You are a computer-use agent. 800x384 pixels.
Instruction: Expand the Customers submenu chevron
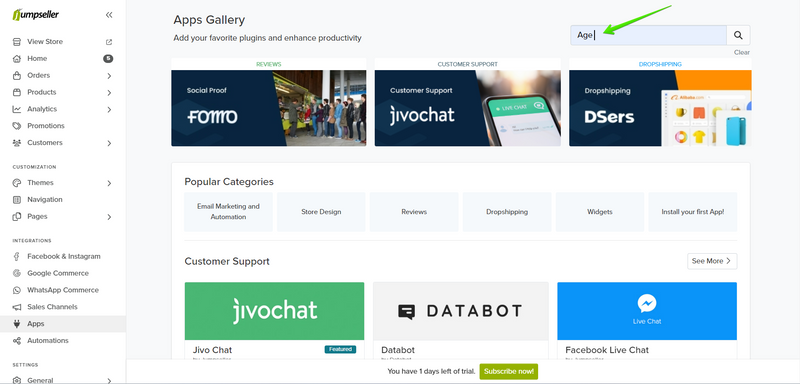(109, 143)
